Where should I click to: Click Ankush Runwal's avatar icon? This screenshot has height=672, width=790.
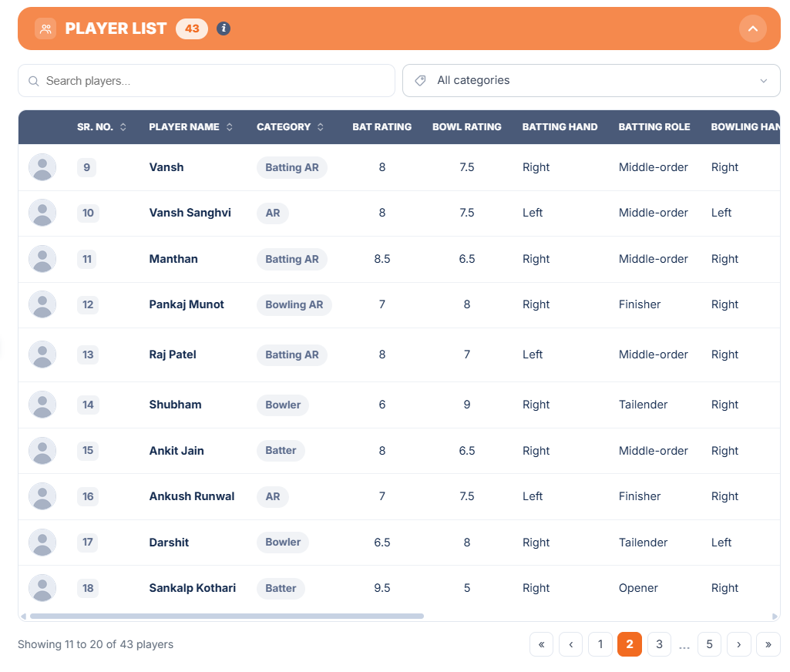point(42,496)
